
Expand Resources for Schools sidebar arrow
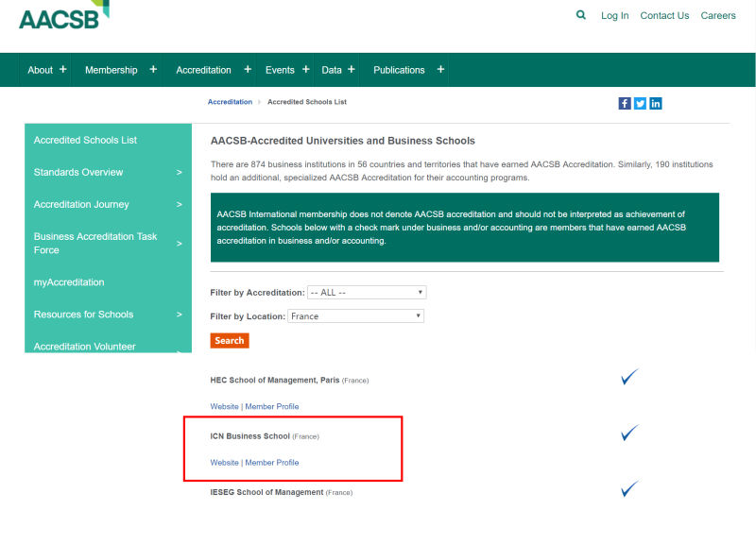pos(179,314)
